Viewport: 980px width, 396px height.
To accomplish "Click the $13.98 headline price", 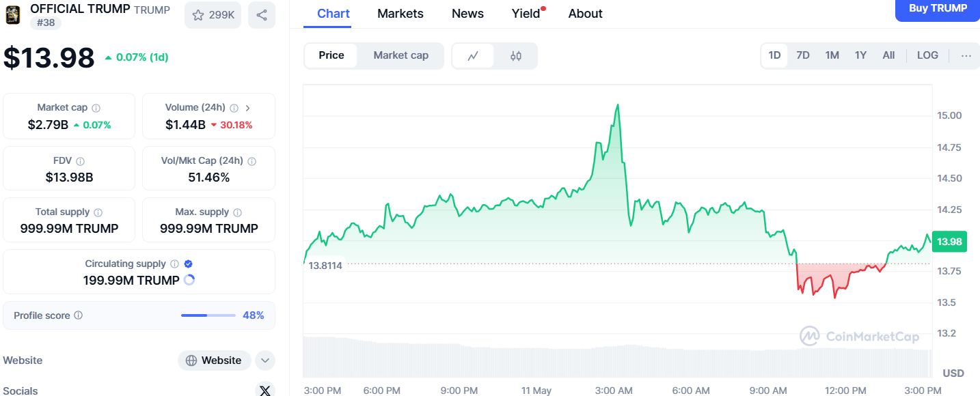I will 49,57.
